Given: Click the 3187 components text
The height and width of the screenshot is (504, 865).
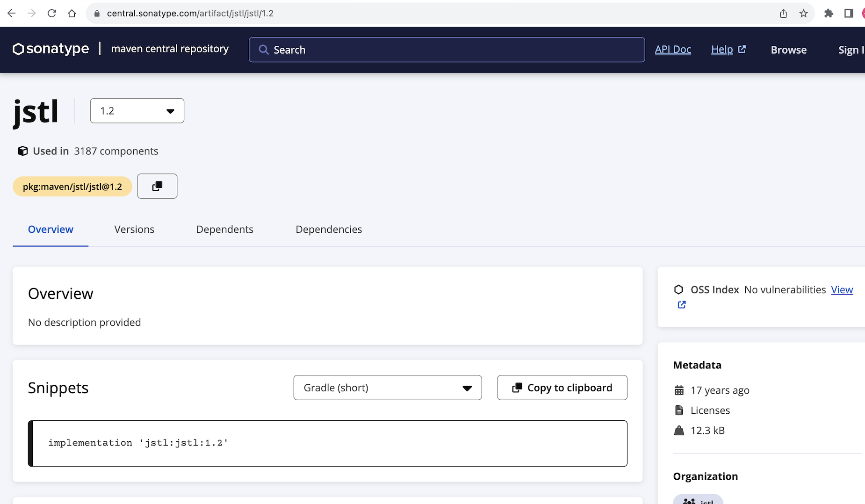Looking at the screenshot, I should pos(116,151).
